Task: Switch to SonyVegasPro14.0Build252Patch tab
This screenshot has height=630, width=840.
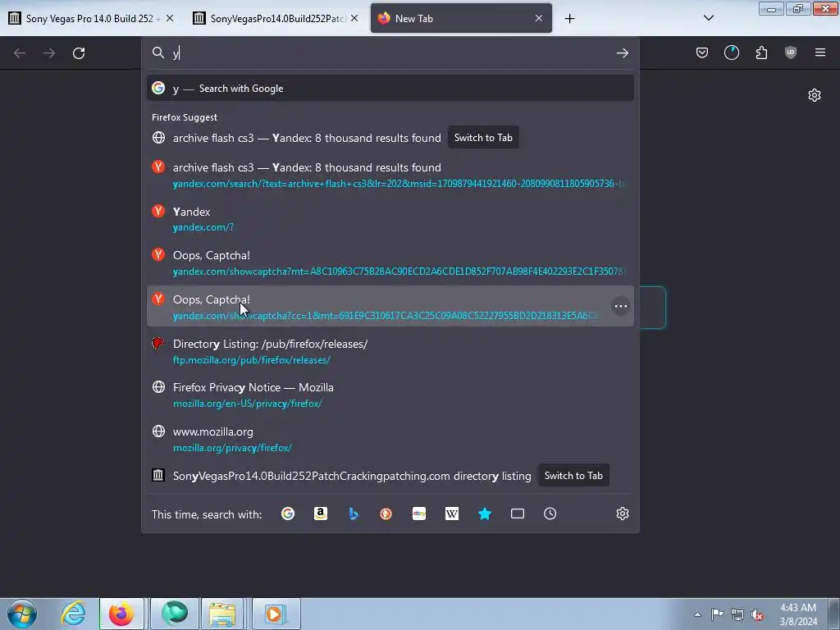Action: (276, 18)
